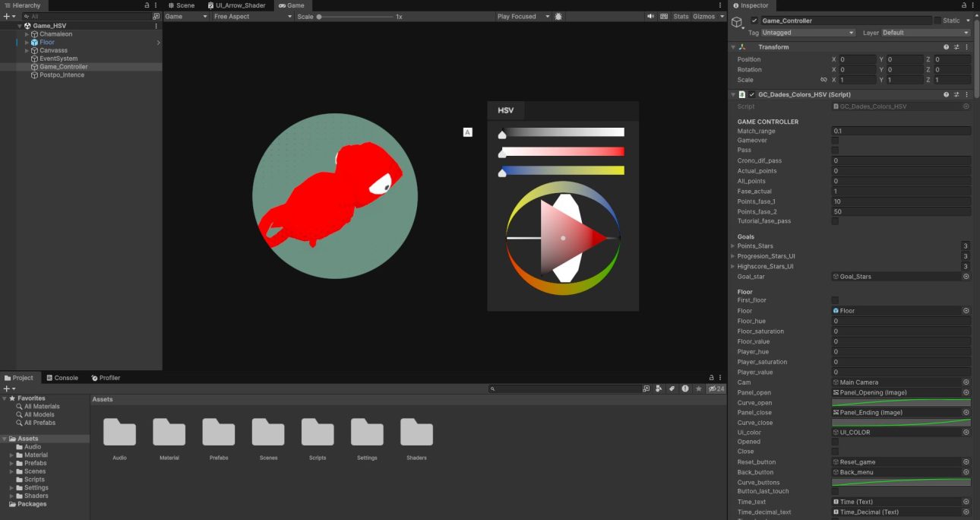980x520 pixels.
Task: Click the yellow-blue gradient slider in HSV panel
Action: pyautogui.click(x=561, y=170)
